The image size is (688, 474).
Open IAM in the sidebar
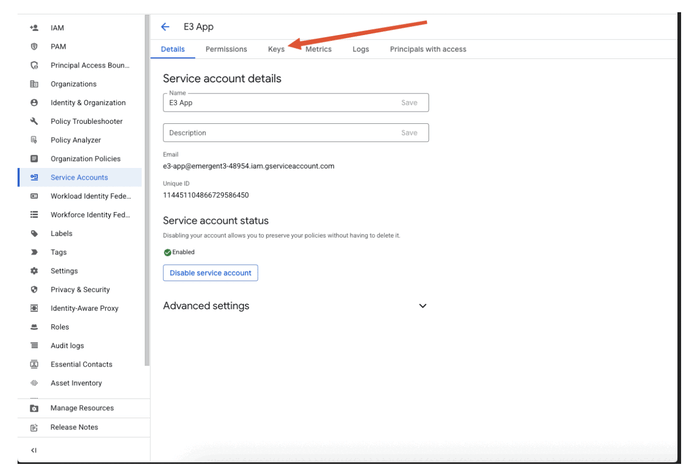(57, 28)
